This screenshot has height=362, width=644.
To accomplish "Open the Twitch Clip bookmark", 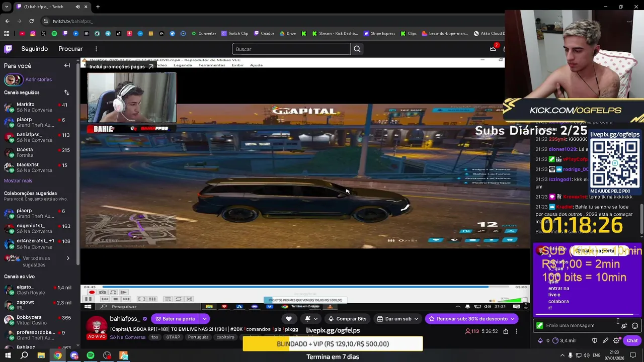I will click(x=235, y=34).
